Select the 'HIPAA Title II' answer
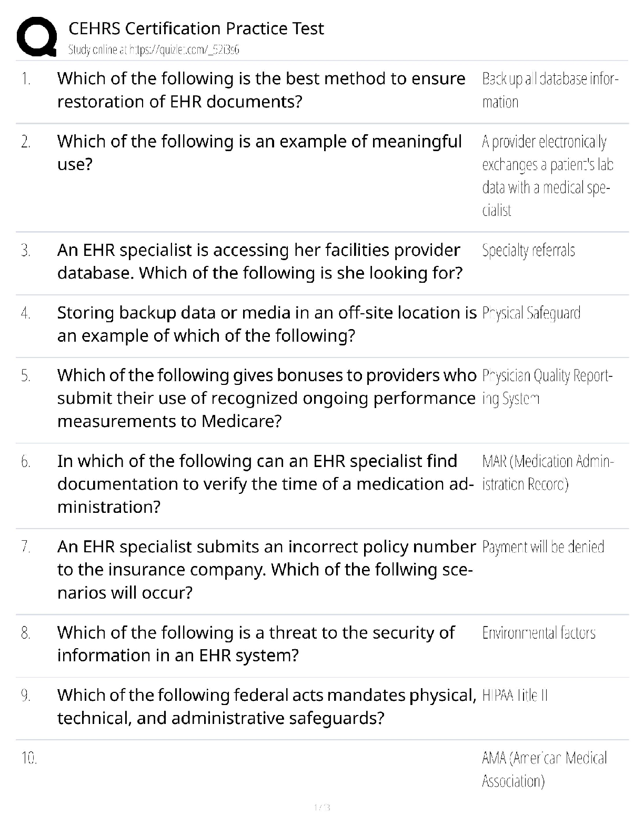This screenshot has height=834, width=644. point(515,696)
